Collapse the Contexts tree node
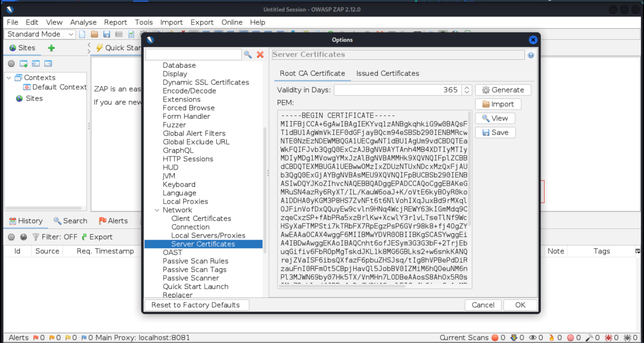644x343 pixels. coord(9,78)
